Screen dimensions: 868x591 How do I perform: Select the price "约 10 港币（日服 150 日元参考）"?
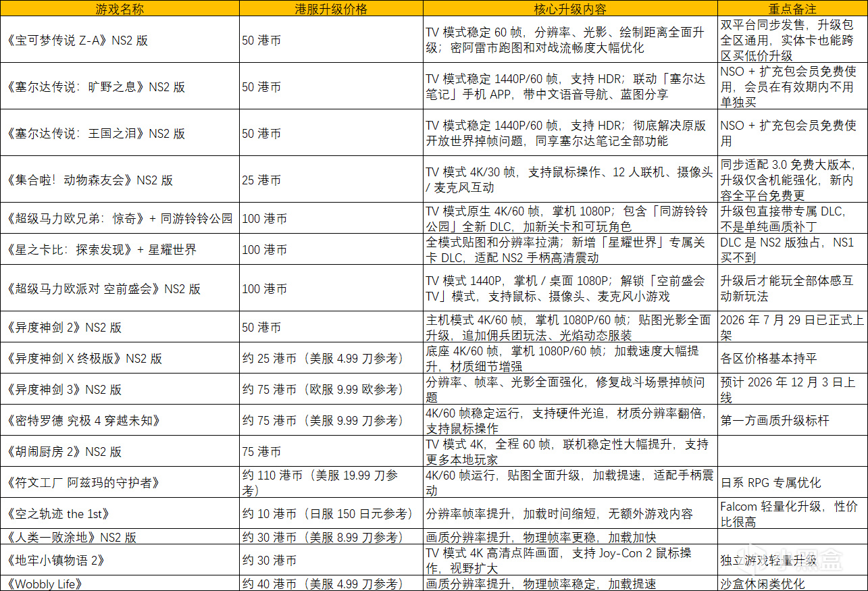coord(332,513)
